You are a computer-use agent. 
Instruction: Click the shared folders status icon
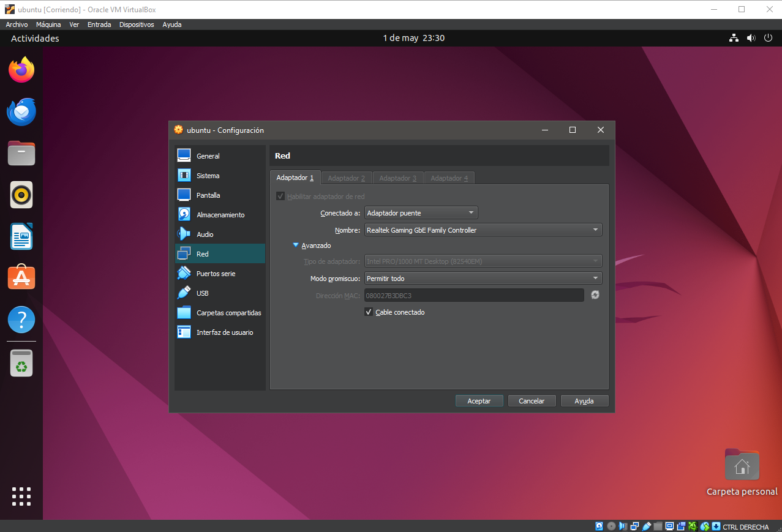tap(656, 526)
